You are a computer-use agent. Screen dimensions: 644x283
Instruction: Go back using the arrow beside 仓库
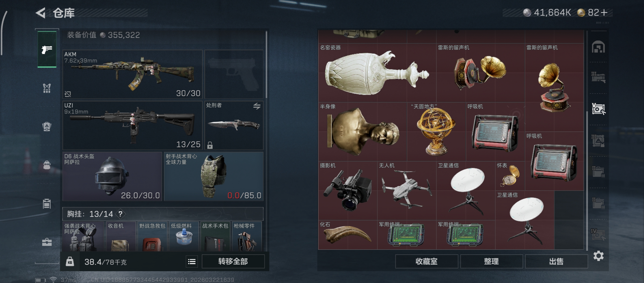coord(41,13)
